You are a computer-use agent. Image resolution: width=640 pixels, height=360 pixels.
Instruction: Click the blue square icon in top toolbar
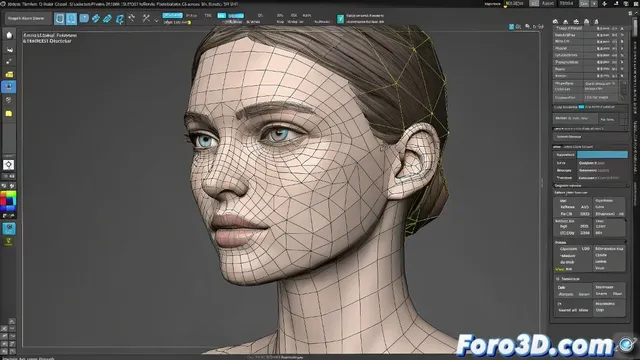84,18
